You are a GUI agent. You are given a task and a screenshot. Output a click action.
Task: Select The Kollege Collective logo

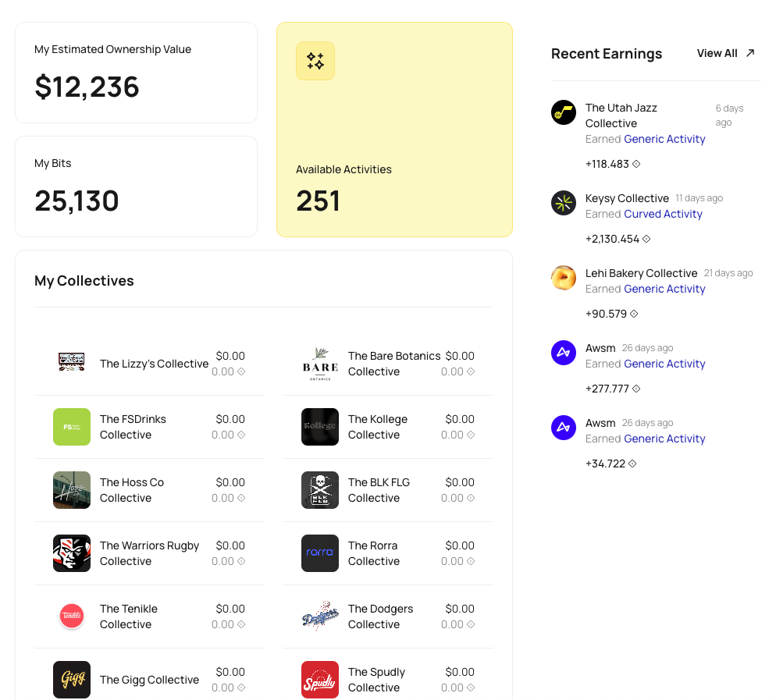(320, 427)
